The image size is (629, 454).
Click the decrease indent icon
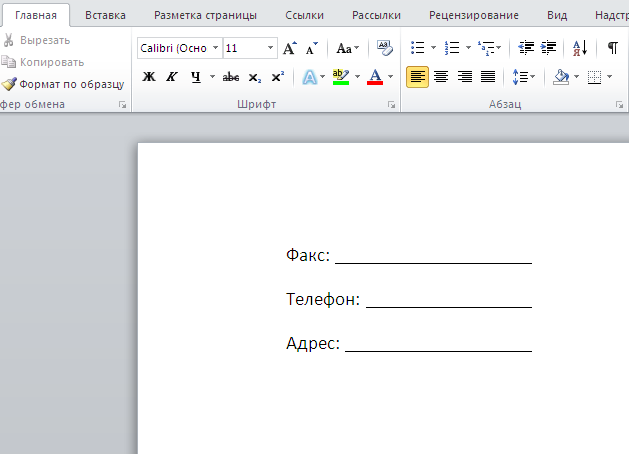coord(526,48)
